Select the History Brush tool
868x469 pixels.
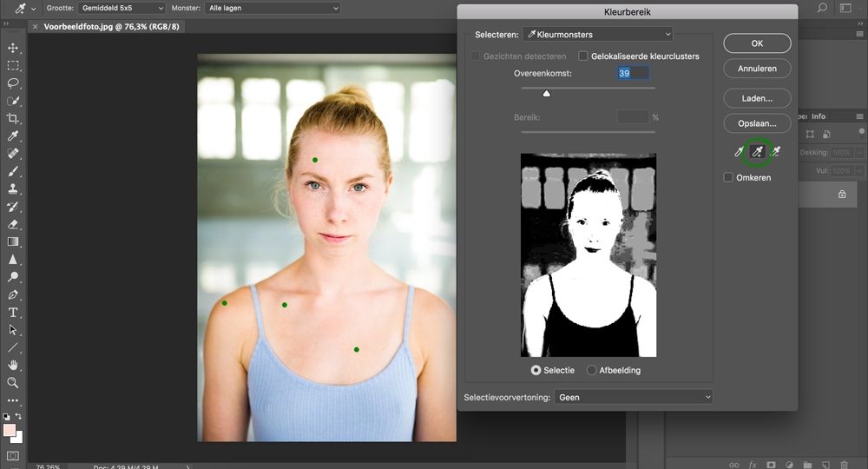pos(13,207)
